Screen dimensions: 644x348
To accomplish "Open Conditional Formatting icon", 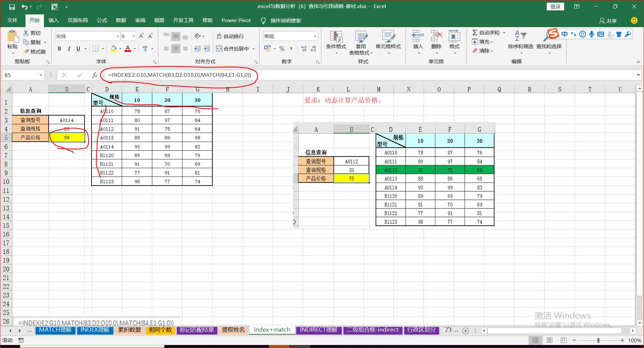I will tap(336, 37).
